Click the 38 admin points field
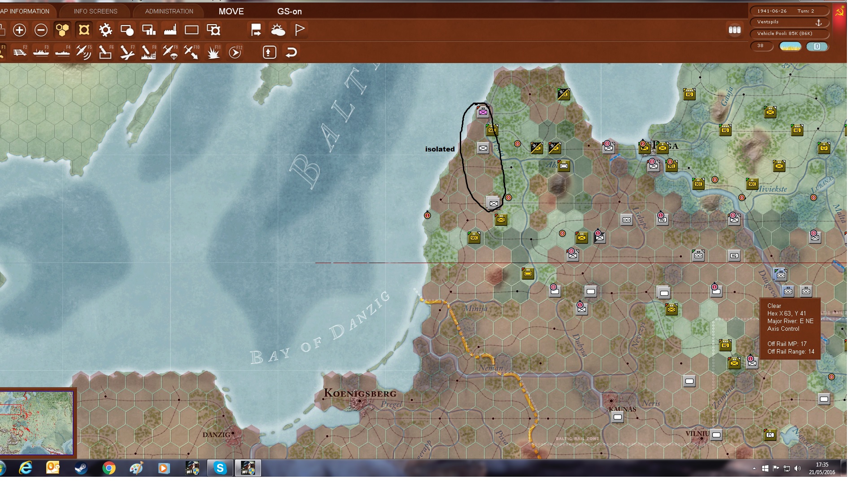868x484 pixels. pos(761,46)
